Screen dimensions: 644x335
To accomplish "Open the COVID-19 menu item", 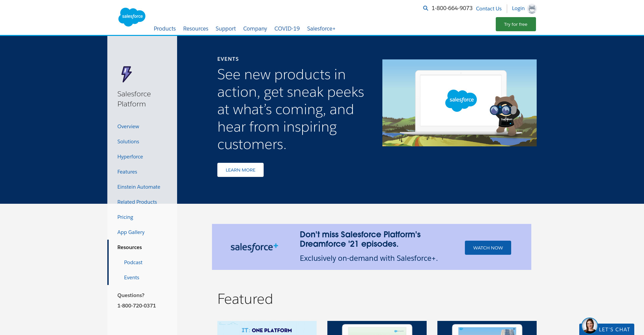I will 287,29.
